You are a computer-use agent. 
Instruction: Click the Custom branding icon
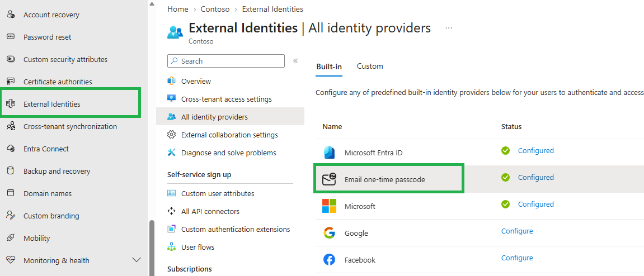pos(11,216)
